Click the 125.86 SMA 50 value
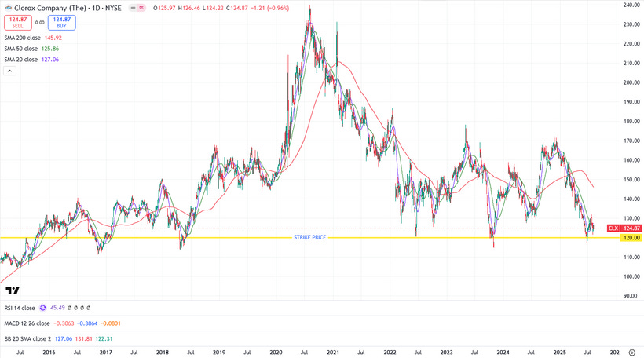644x358 pixels. tap(50, 49)
